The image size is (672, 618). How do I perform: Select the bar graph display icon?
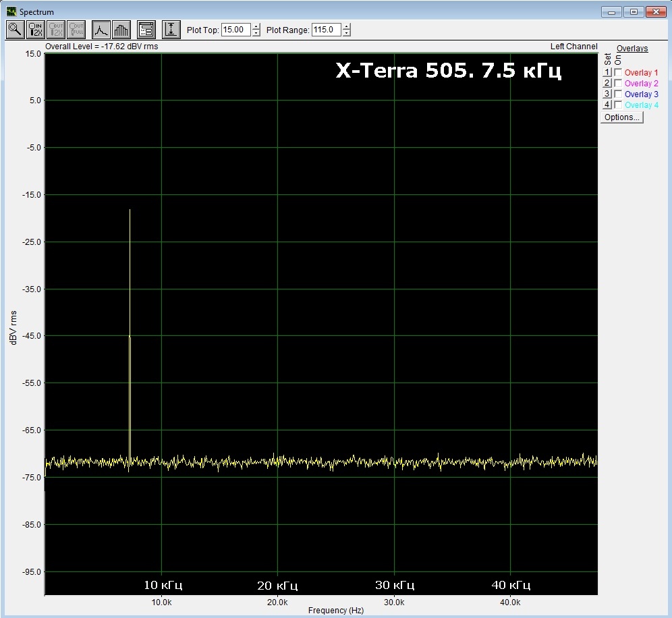[x=121, y=29]
